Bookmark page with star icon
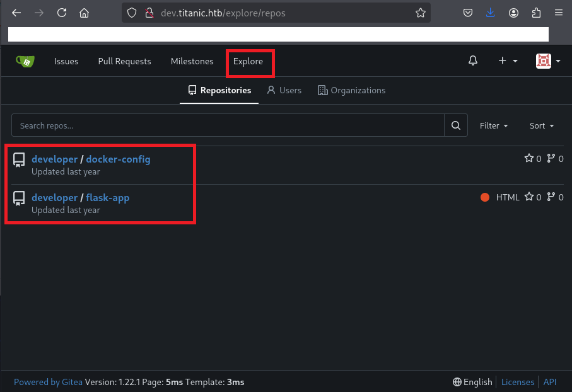Viewport: 572px width, 392px height. click(421, 13)
